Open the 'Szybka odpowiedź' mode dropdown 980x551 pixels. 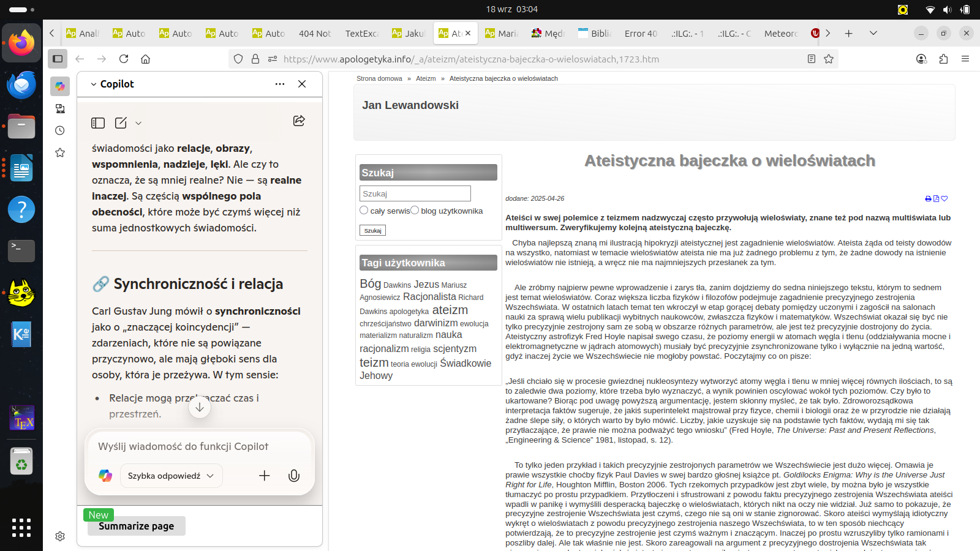tap(171, 476)
